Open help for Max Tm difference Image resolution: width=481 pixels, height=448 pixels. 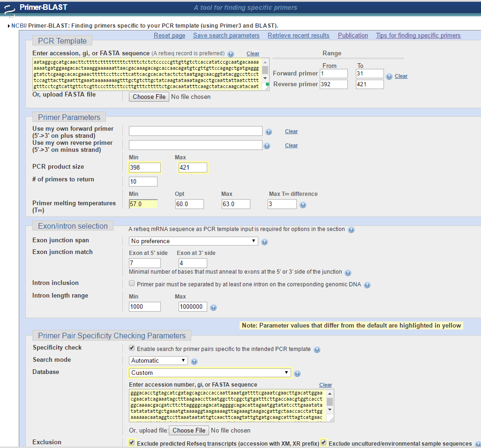[303, 205]
